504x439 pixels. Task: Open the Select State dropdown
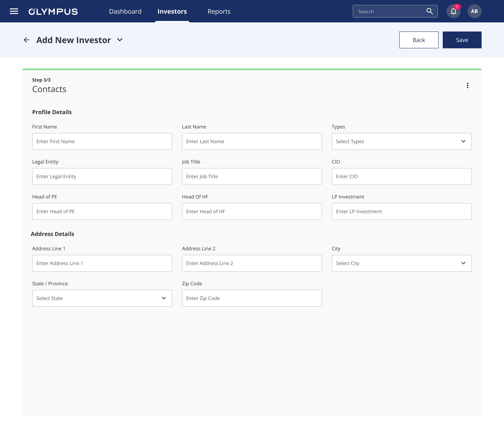102,298
